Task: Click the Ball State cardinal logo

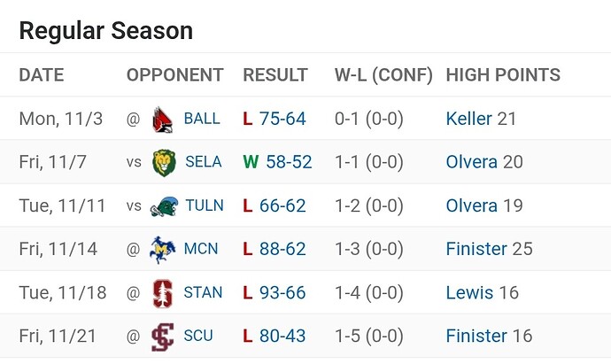Action: coord(163,119)
